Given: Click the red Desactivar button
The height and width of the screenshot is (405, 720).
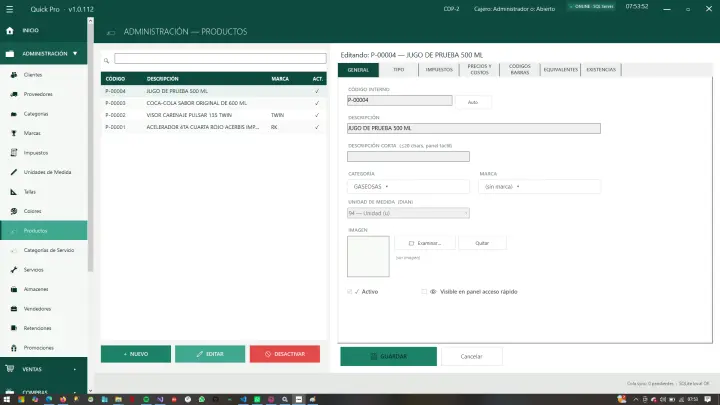Looking at the screenshot, I should point(285,354).
